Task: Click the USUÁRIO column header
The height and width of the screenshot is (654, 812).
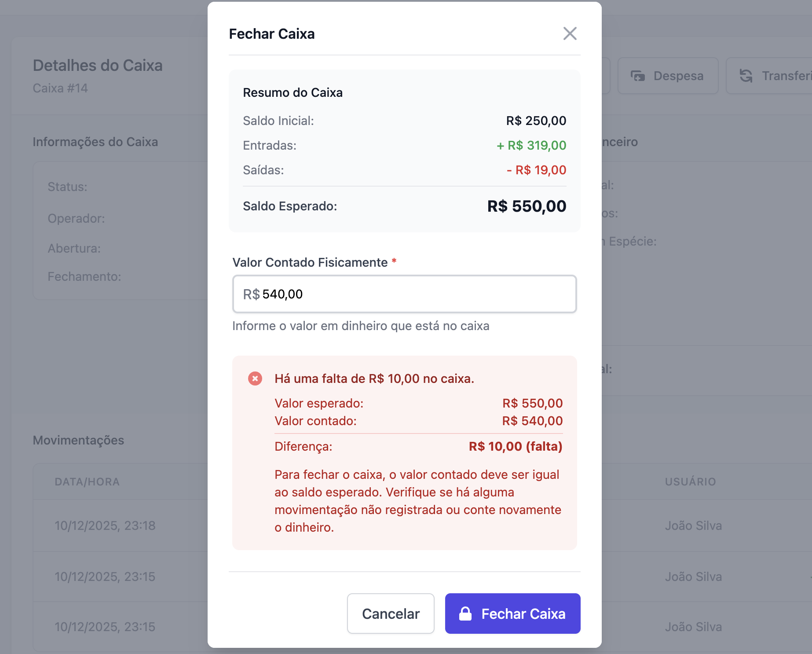Action: coord(690,482)
